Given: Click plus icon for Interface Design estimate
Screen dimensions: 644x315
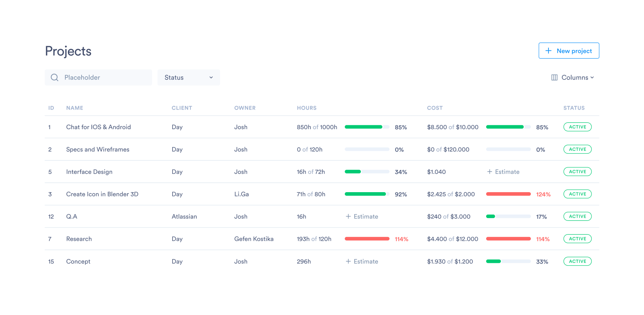Looking at the screenshot, I should [x=490, y=172].
